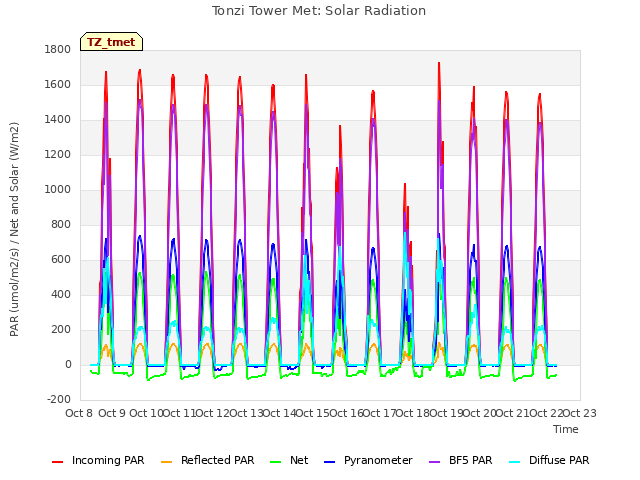
Task: Click the 0 y-axis tick label
Action: pos(68,365)
